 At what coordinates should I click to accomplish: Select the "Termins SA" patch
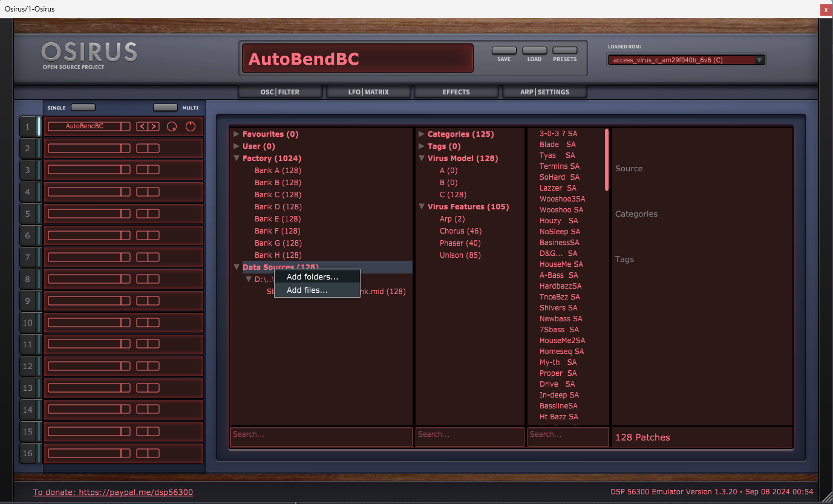[560, 166]
